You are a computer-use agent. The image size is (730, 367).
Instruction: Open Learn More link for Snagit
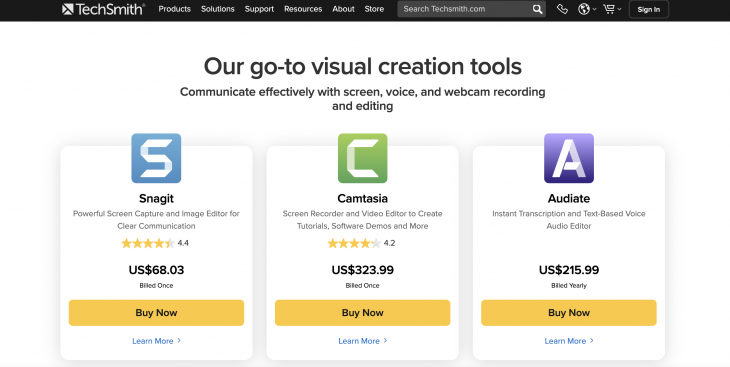point(156,341)
